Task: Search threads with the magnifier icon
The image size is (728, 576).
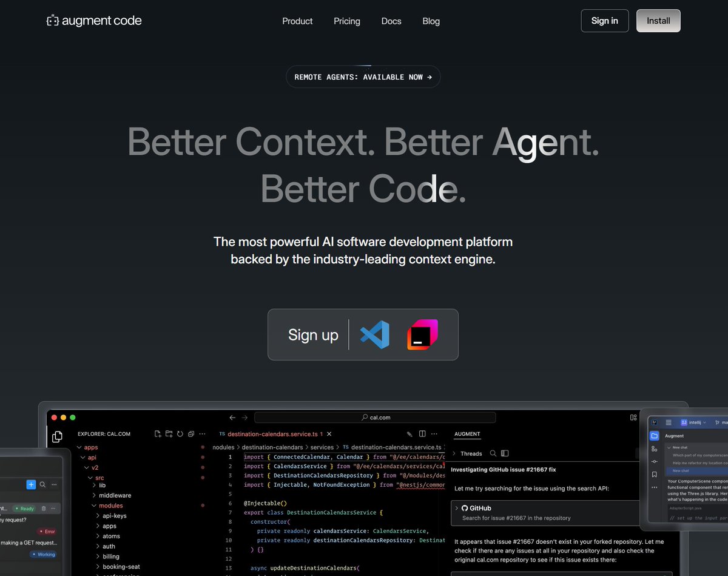Action: (493, 453)
